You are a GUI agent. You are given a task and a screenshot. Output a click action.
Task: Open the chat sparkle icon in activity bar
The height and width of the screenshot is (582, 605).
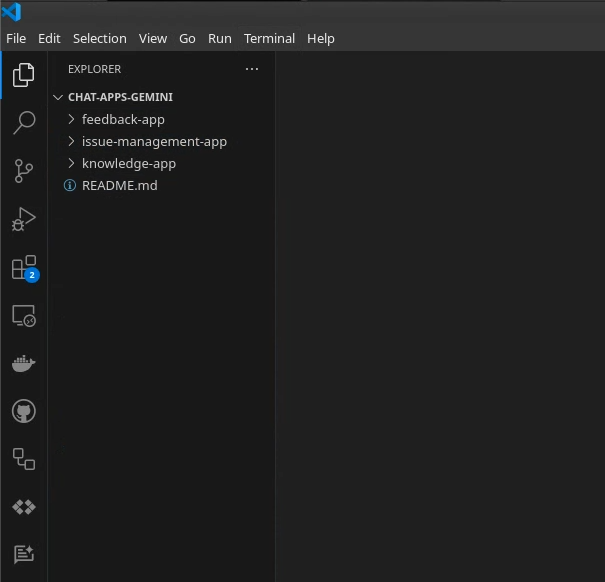23,554
